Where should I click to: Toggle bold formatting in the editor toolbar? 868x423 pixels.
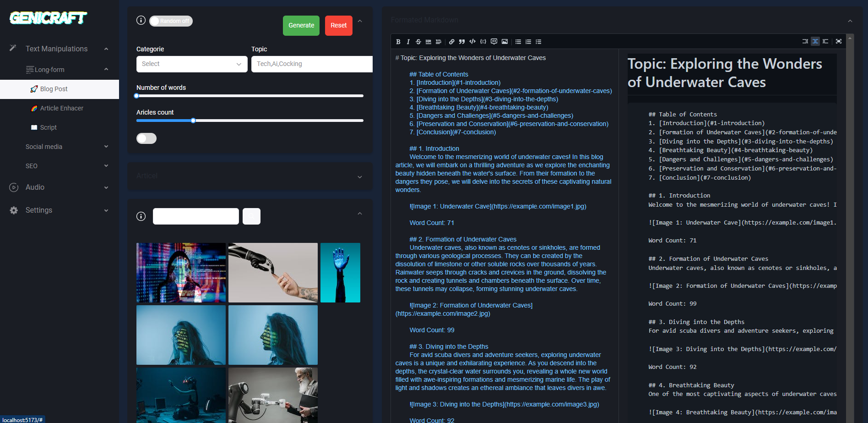(x=398, y=42)
